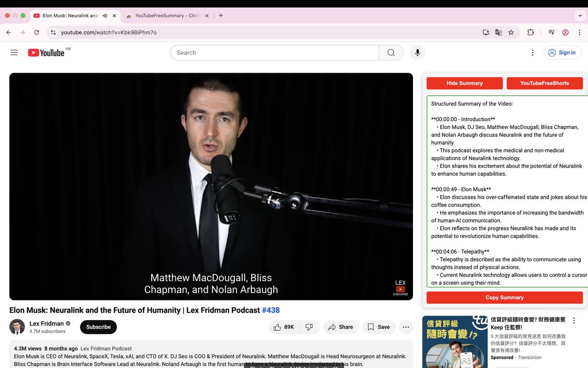This screenshot has height=368, width=588.
Task: Click the '**00:00:49 - Elon Musk**' summary heading
Action: 461,189
